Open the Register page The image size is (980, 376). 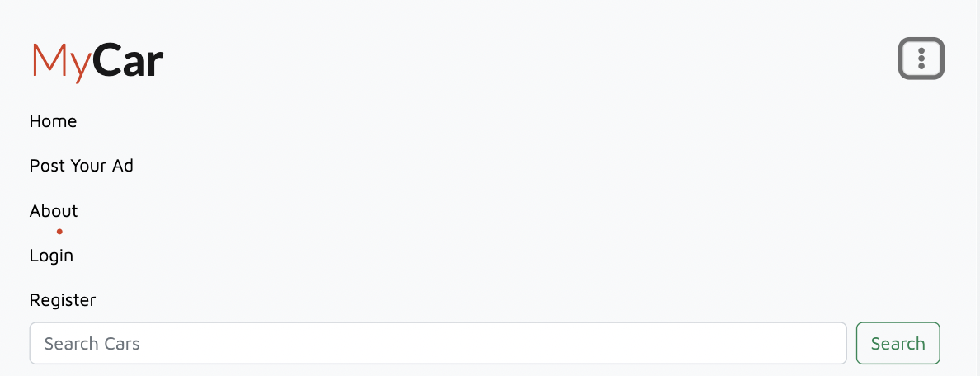point(63,300)
